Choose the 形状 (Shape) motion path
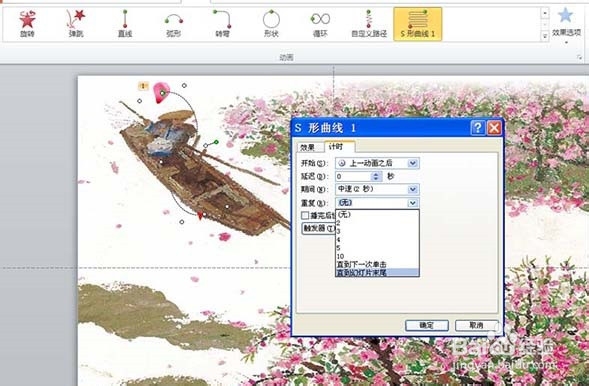The width and height of the screenshot is (589, 386). (x=271, y=23)
